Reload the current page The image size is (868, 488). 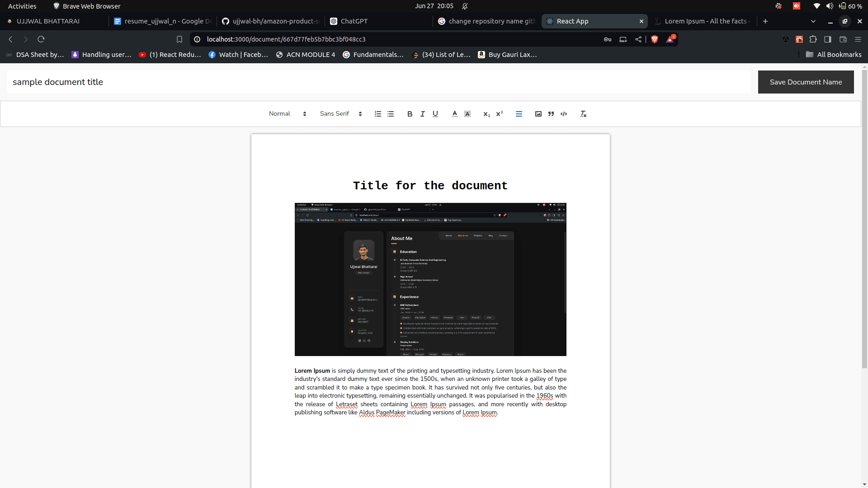[41, 39]
